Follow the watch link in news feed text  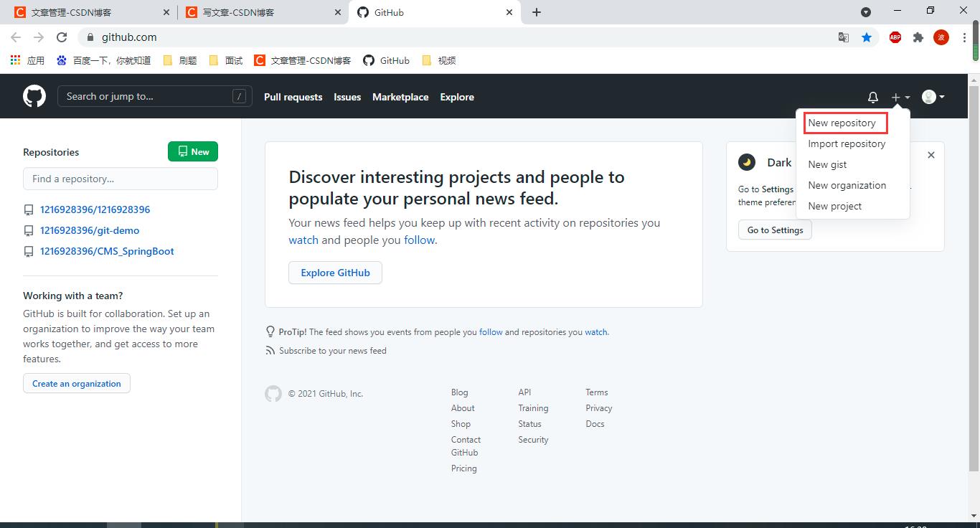(x=303, y=240)
